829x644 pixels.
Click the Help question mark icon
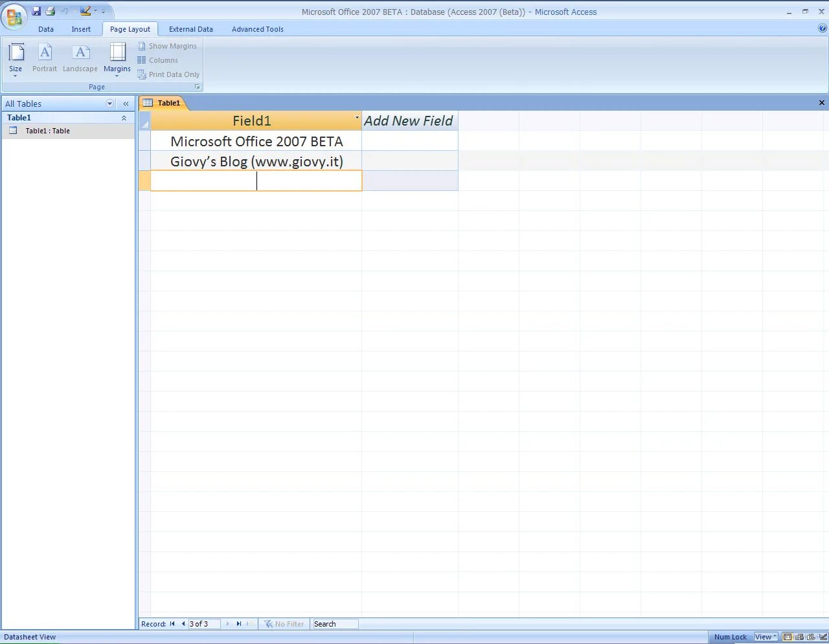(823, 28)
